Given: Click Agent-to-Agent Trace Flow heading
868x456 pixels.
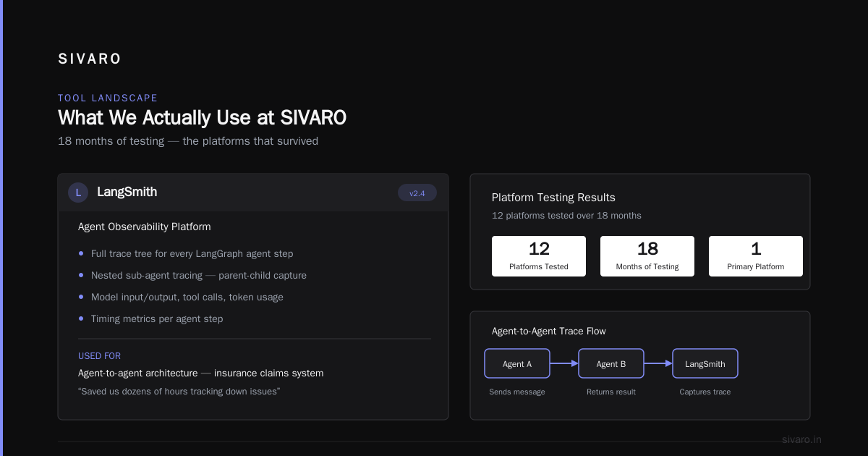Looking at the screenshot, I should pos(549,332).
